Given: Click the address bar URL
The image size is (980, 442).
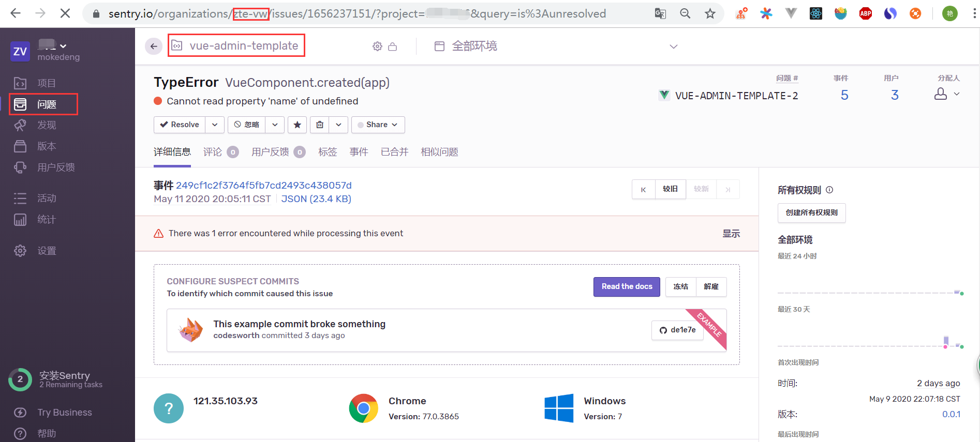Looking at the screenshot, I should coord(357,14).
